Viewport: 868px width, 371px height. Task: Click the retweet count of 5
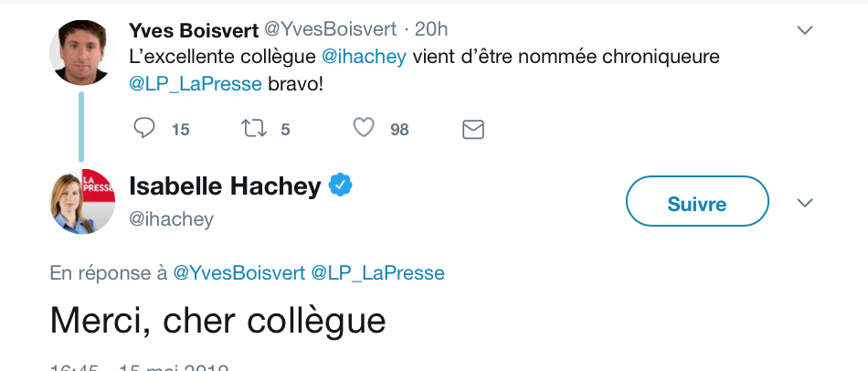(285, 130)
